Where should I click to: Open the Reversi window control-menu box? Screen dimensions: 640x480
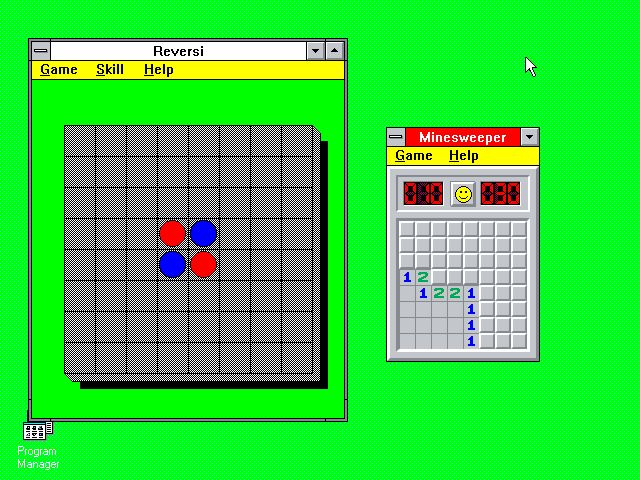click(x=40, y=51)
